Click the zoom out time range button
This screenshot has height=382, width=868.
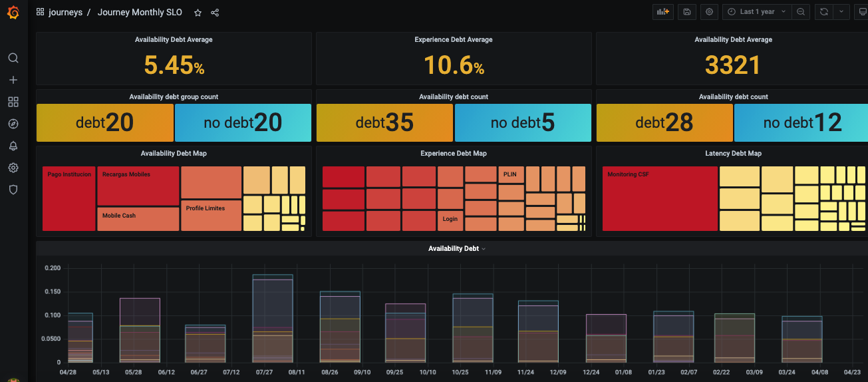(x=801, y=12)
